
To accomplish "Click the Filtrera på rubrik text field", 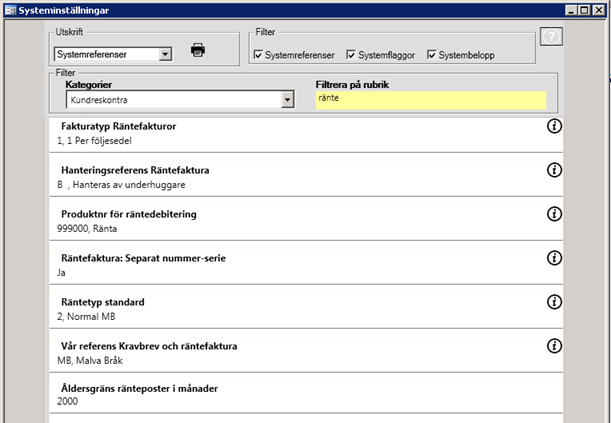I will [x=430, y=100].
